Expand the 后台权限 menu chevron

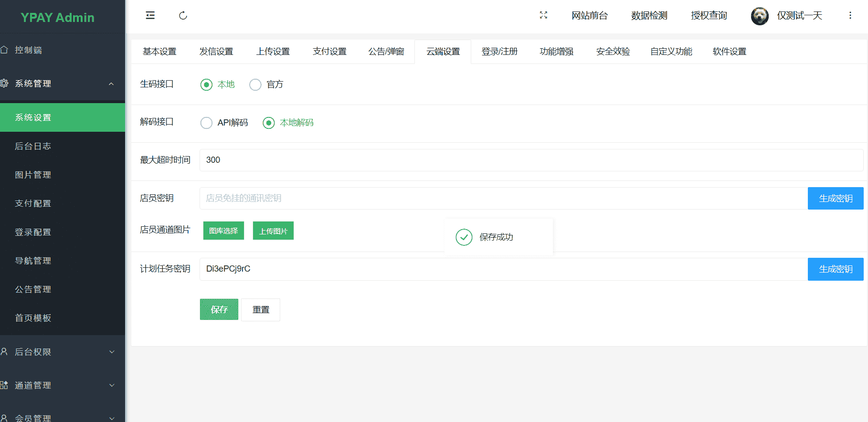tap(112, 352)
